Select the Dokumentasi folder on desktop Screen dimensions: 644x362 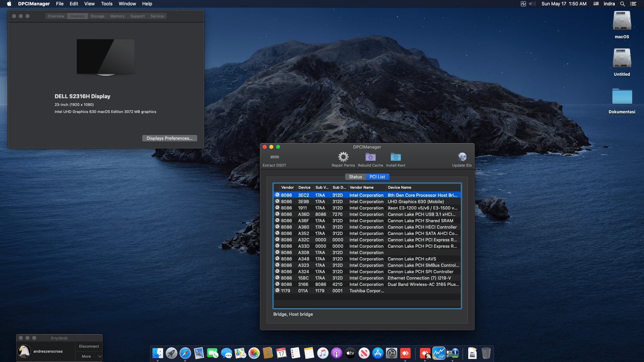[622, 96]
